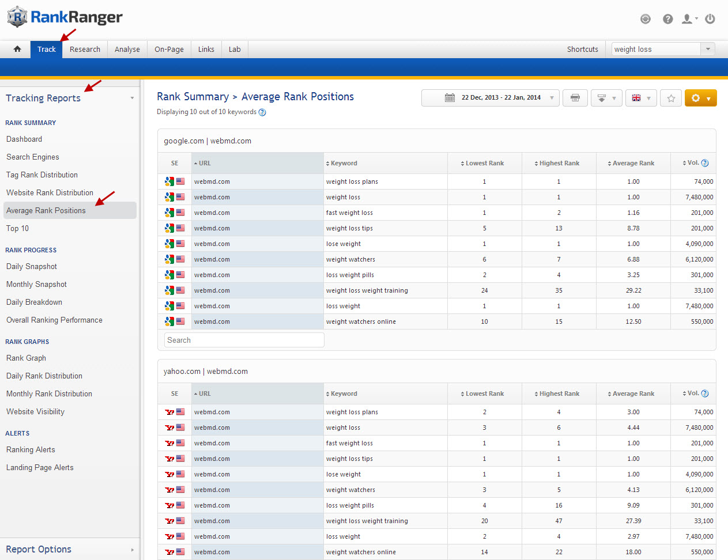This screenshot has height=560, width=728.
Task: Sort google.com table by Average Rank column
Action: pyautogui.click(x=633, y=163)
